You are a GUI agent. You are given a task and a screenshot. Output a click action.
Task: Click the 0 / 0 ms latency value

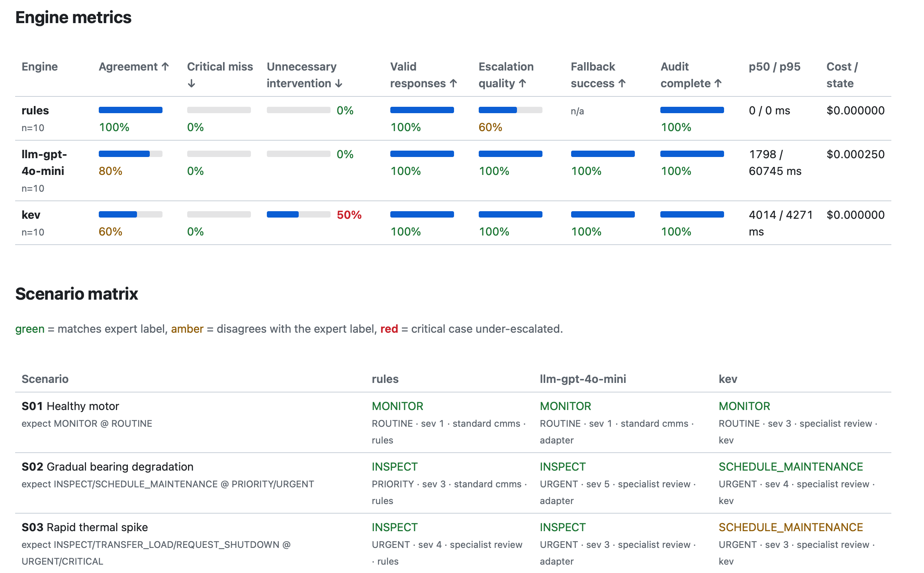(769, 110)
